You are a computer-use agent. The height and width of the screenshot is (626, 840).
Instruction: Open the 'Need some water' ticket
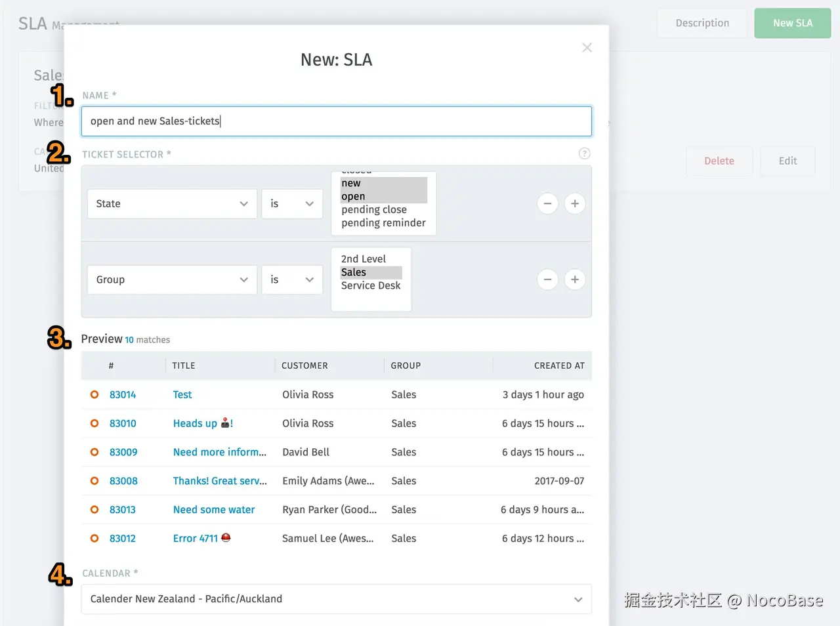point(214,510)
